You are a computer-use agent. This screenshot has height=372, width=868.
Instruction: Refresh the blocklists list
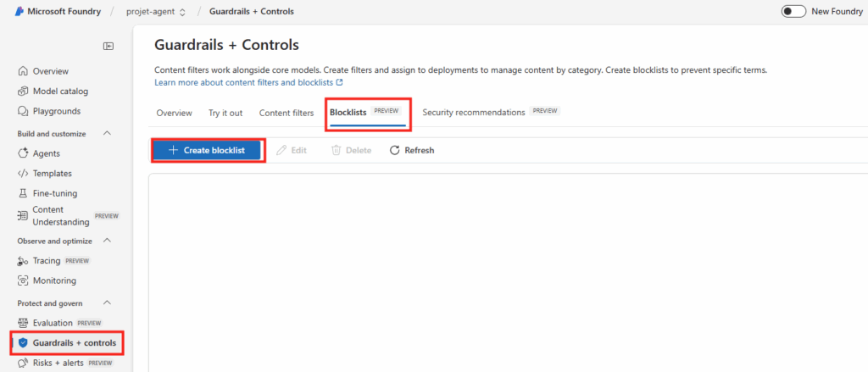[x=412, y=150]
